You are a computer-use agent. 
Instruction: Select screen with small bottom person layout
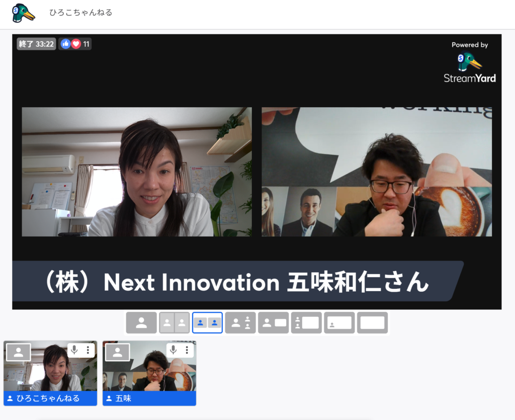pos(339,323)
